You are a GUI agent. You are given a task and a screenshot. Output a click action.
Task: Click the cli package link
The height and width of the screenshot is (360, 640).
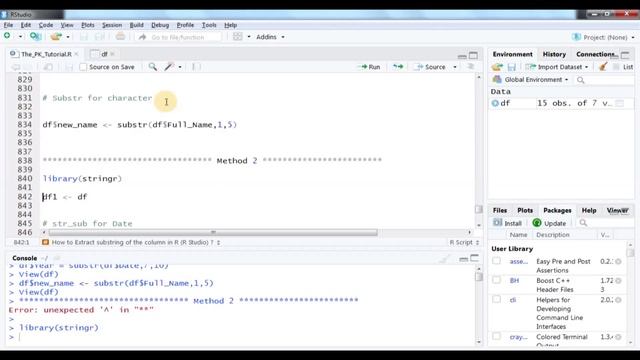point(513,300)
